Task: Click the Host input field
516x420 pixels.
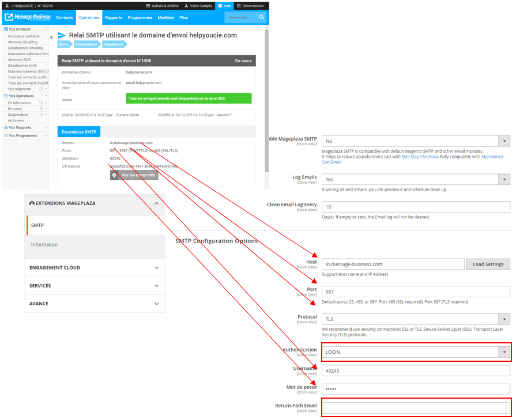Action: (393, 264)
